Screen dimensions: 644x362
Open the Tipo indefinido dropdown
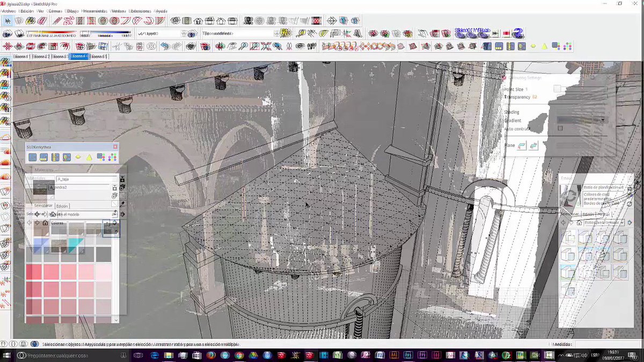click(x=277, y=33)
